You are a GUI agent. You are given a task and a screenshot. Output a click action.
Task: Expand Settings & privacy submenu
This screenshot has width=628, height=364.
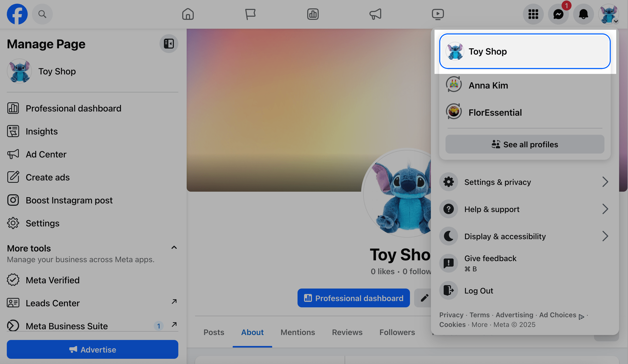tap(524, 182)
